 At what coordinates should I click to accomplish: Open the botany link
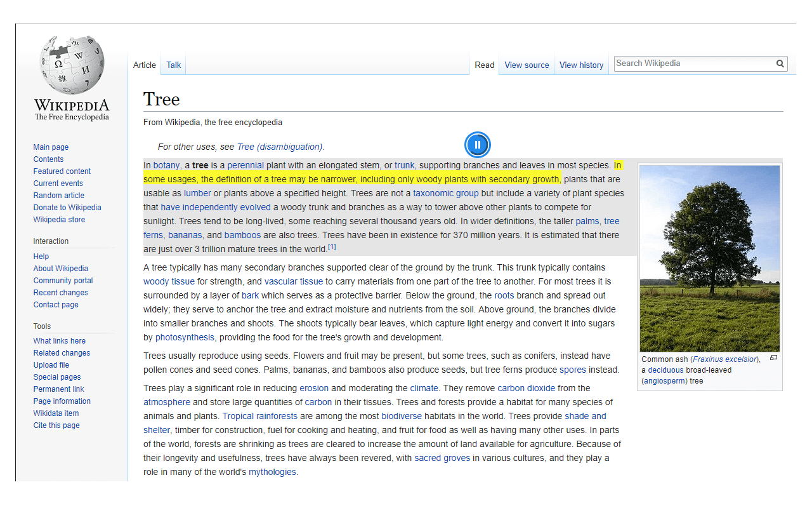tap(166, 165)
